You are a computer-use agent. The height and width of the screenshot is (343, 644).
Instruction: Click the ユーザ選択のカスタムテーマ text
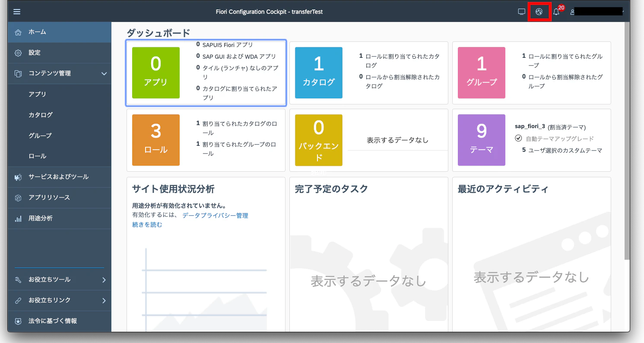[x=565, y=151]
